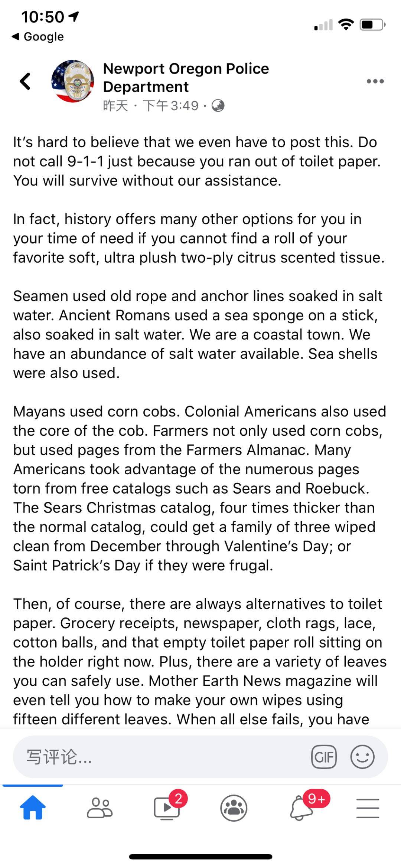This screenshot has height=868, width=401.
Task: Tap the post timestamp 下午 3:49
Action: pos(171,106)
